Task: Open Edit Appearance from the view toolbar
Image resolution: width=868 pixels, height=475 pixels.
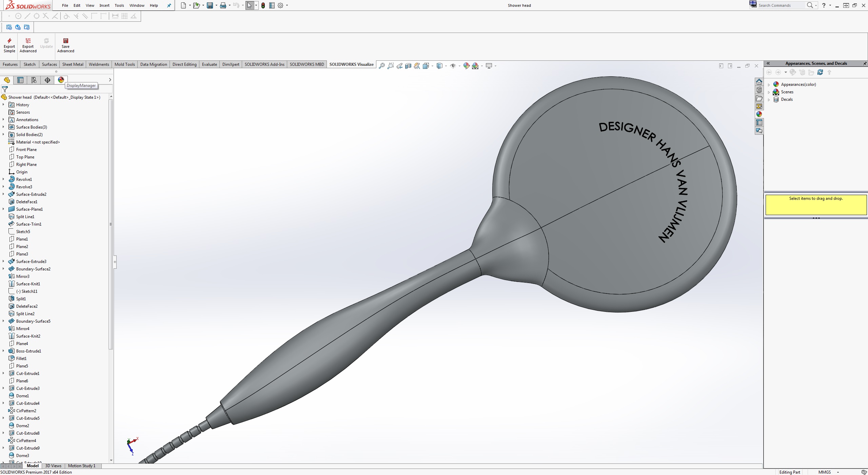Action: (466, 66)
